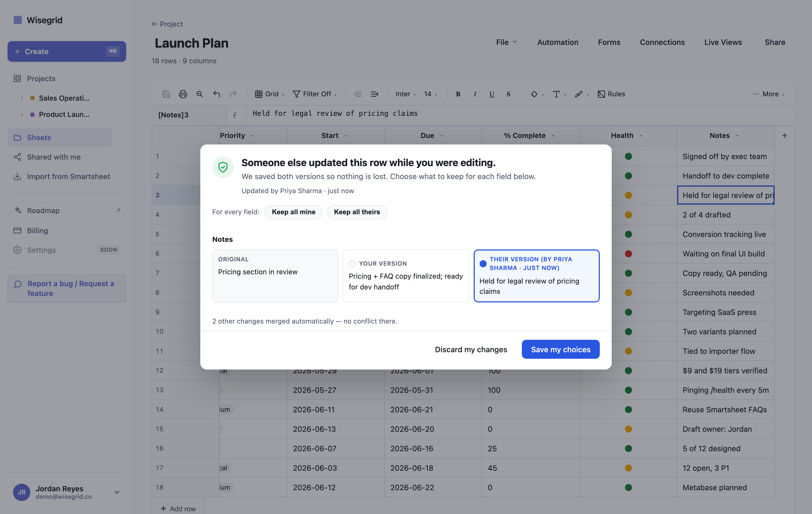Click the indent icon in toolbar

(358, 94)
